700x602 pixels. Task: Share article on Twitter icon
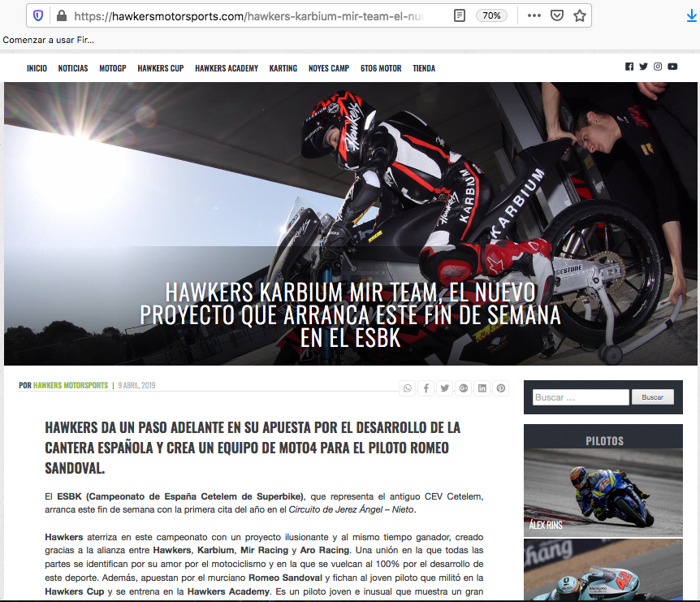point(445,388)
